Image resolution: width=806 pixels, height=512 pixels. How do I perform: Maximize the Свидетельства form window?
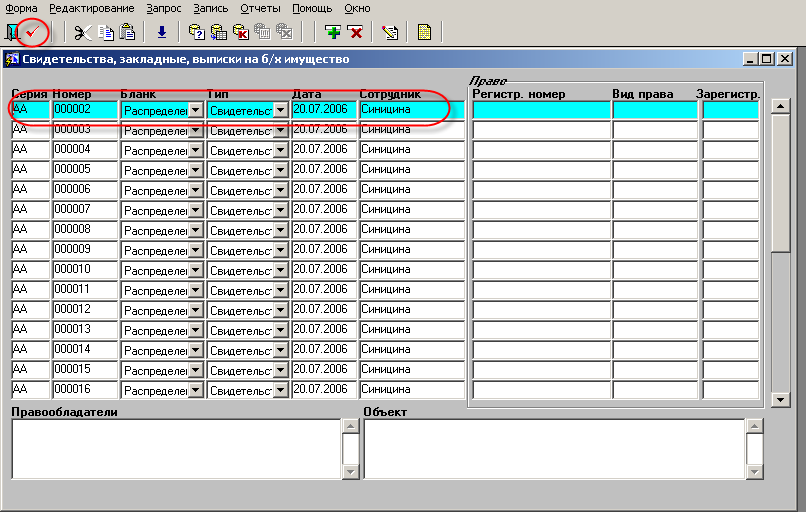(x=766, y=59)
